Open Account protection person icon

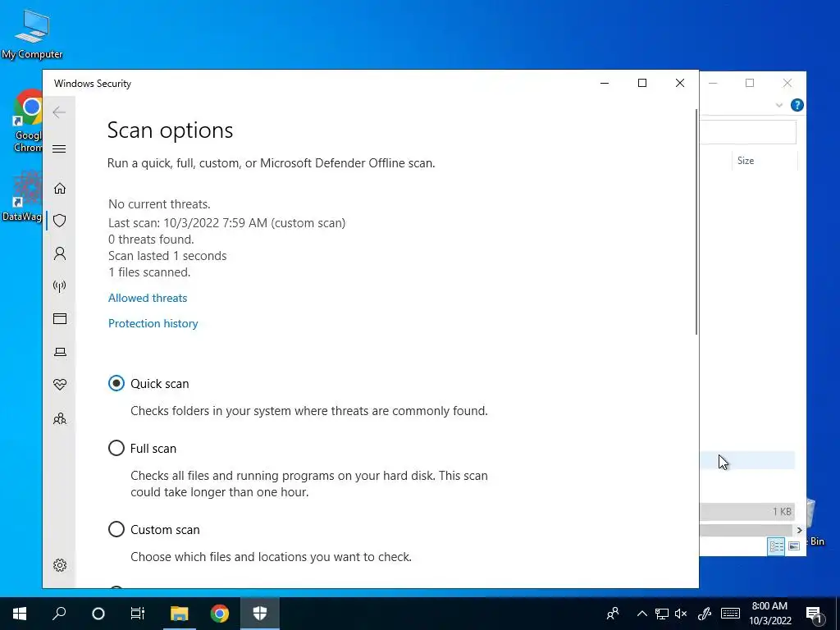(59, 253)
